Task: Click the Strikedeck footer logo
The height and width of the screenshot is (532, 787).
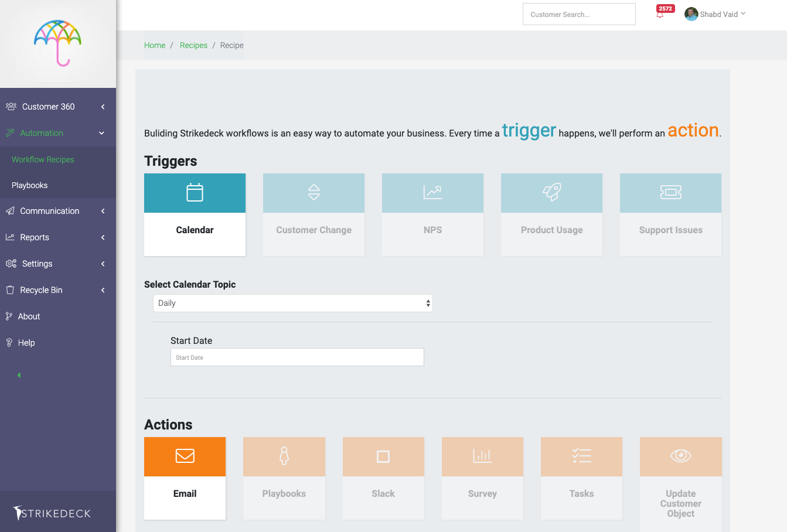Action: click(x=52, y=513)
